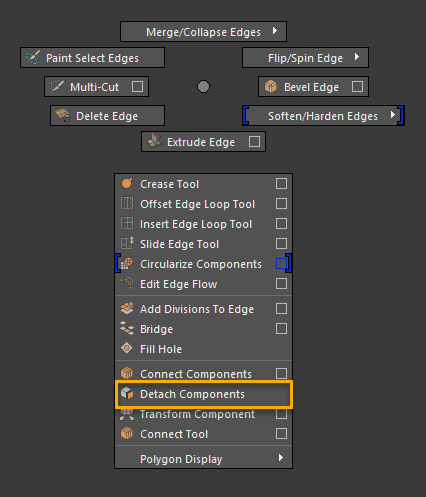This screenshot has width=426, height=497.
Task: Open the Polygon Display submenu
Action: 203,459
